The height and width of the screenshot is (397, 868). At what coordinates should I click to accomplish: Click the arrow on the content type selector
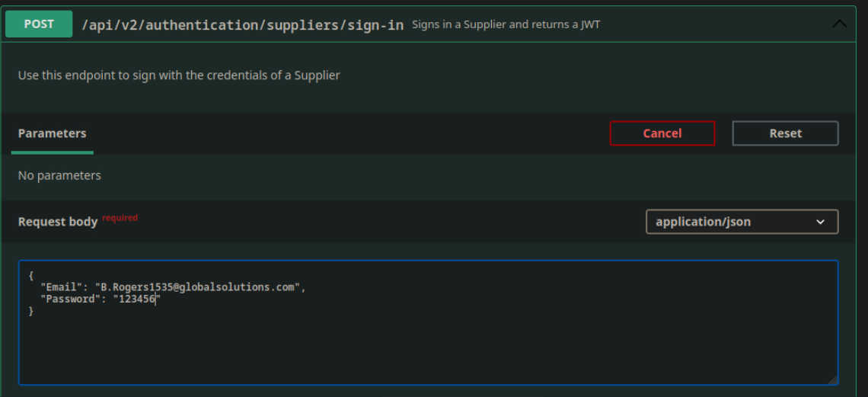821,222
